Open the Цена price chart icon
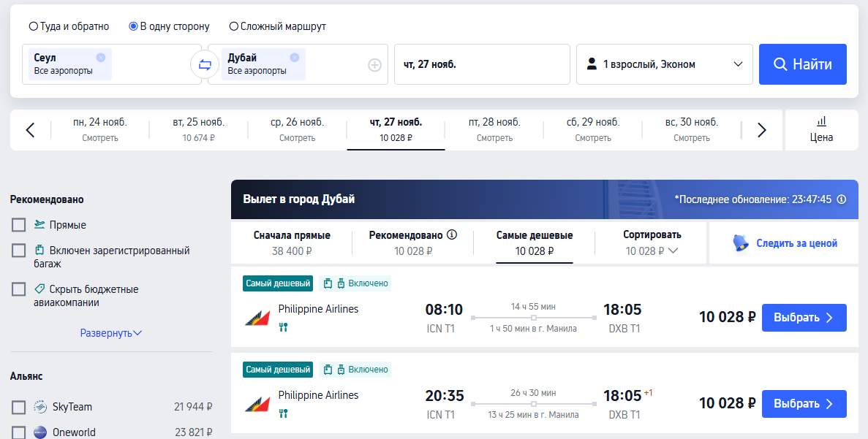Screen dimensions: 868x439 point(821,121)
